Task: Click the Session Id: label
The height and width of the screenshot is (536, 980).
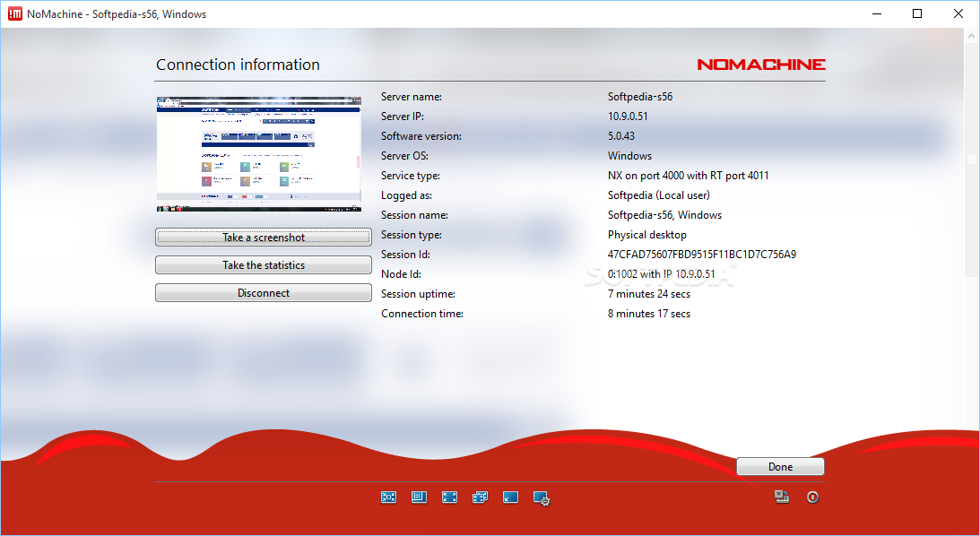Action: click(x=405, y=255)
